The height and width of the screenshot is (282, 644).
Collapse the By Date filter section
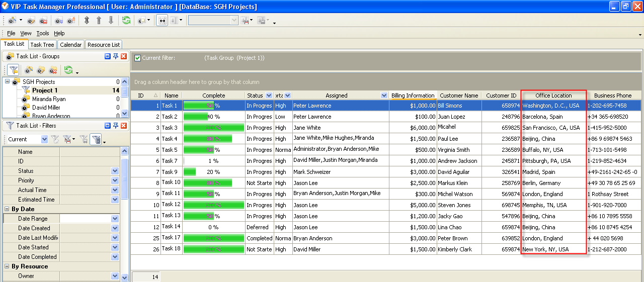tap(7, 209)
